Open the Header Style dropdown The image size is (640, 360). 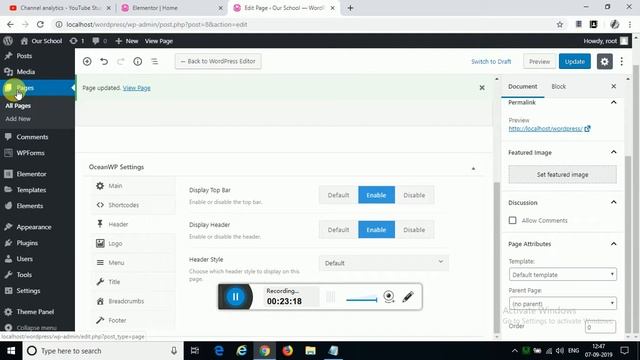point(384,263)
